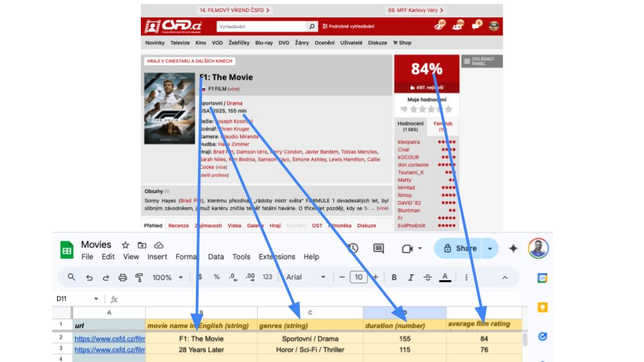Image resolution: width=644 pixels, height=362 pixels.
Task: Open the Help menu in Sheets
Action: click(x=311, y=257)
